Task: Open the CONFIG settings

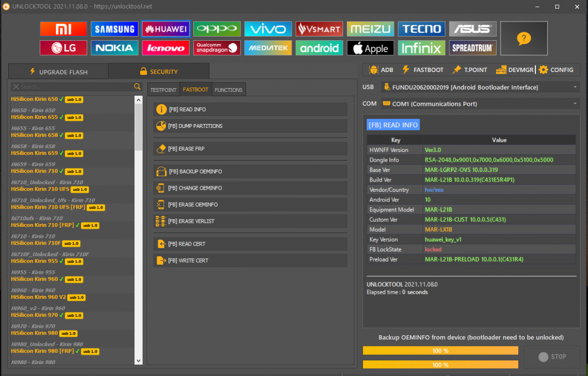Action: tap(556, 70)
